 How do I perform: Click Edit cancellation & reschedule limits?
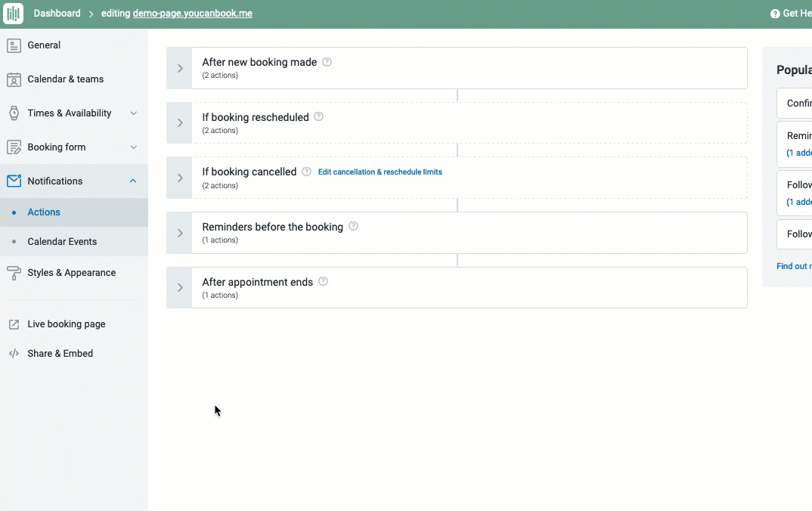(380, 172)
